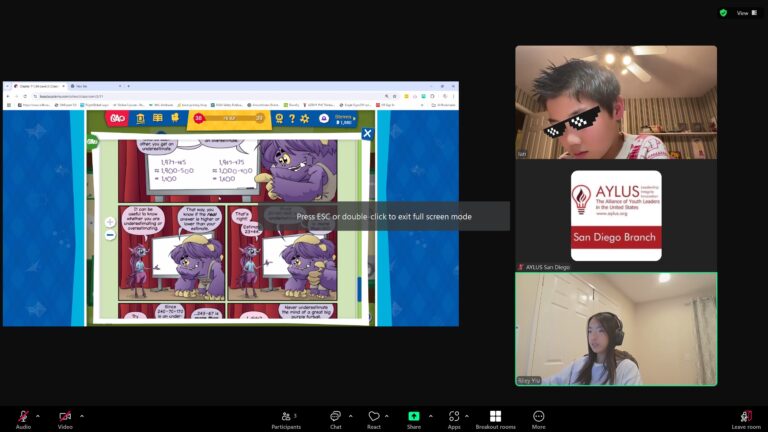Expand share options arrow beside Share
This screenshot has width=768, height=432.
(x=431, y=416)
